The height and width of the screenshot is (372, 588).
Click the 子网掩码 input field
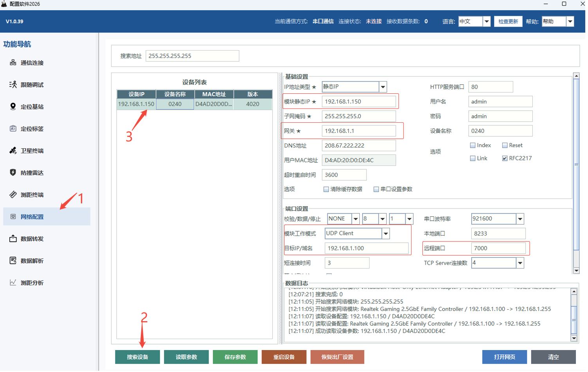pyautogui.click(x=359, y=116)
